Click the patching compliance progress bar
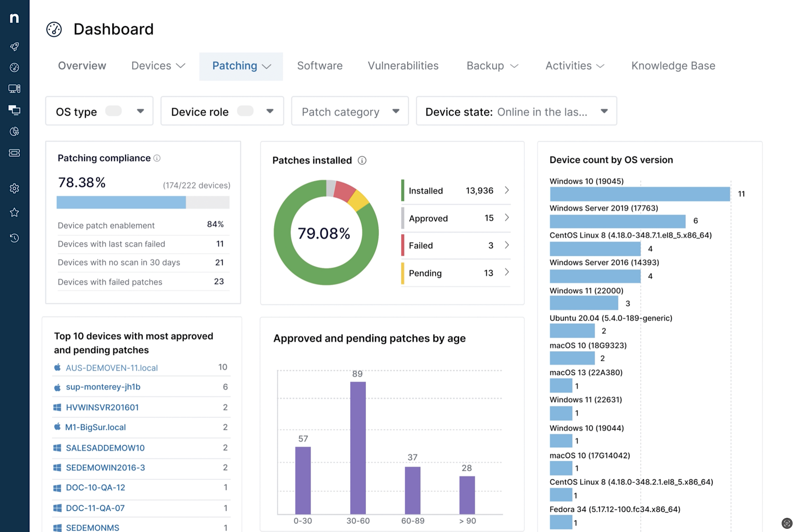Screen dimensions: 796x532 tap(143, 202)
